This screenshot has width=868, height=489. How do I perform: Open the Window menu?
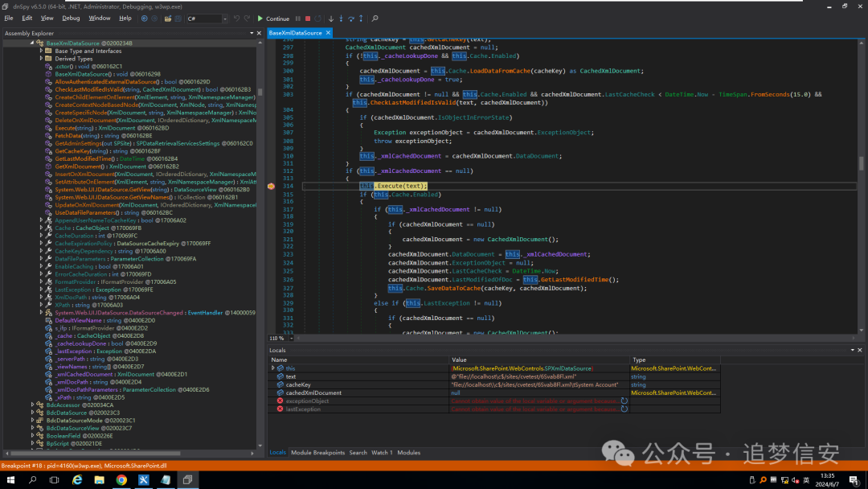(100, 18)
